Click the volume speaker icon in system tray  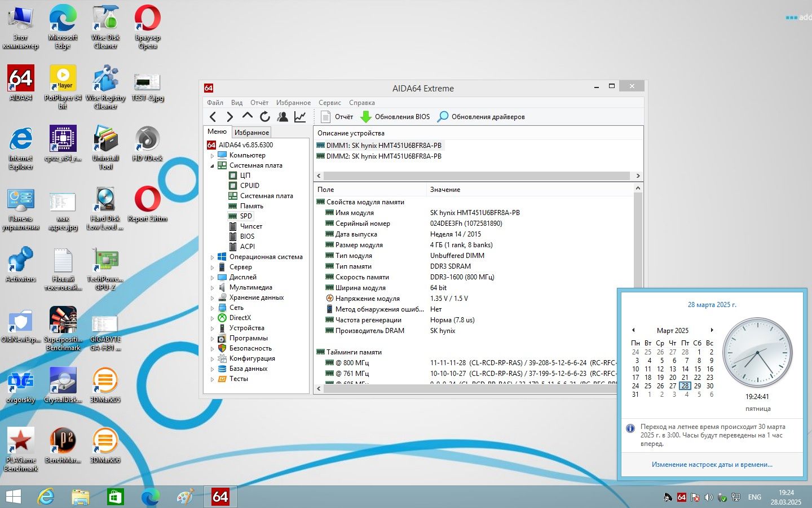click(708, 497)
